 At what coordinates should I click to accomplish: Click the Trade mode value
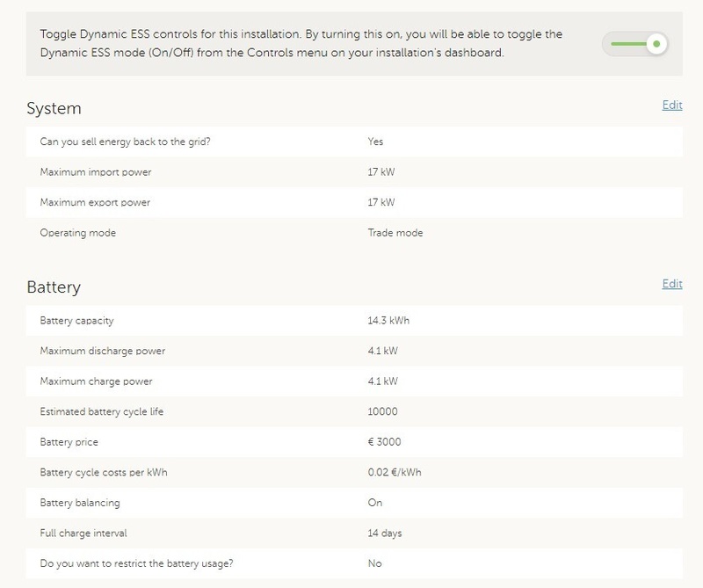tap(395, 234)
